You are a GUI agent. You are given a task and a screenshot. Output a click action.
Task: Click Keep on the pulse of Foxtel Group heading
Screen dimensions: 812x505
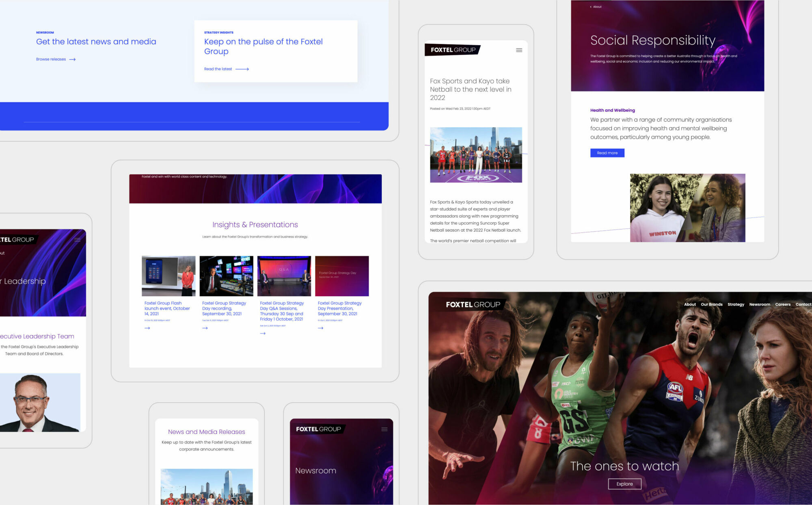[263, 46]
